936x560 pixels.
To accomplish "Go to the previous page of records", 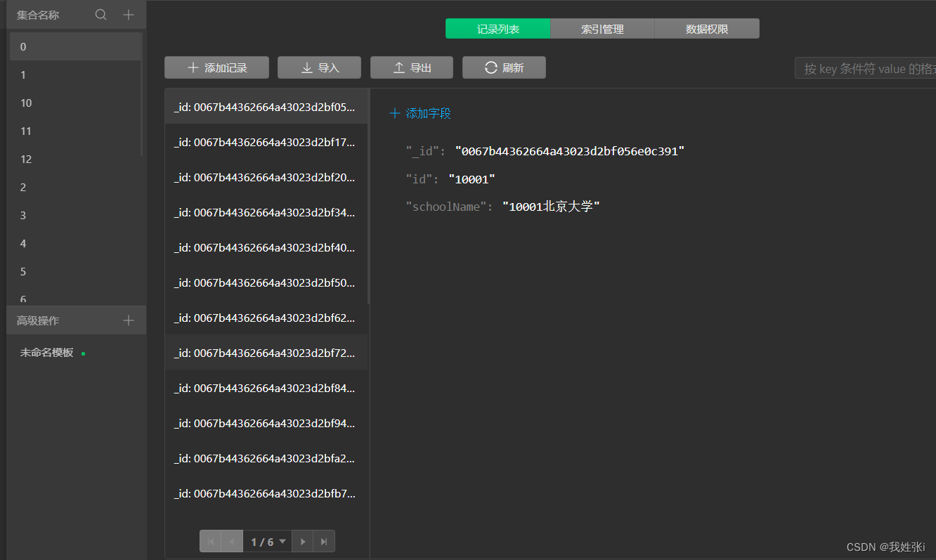I will pos(232,542).
